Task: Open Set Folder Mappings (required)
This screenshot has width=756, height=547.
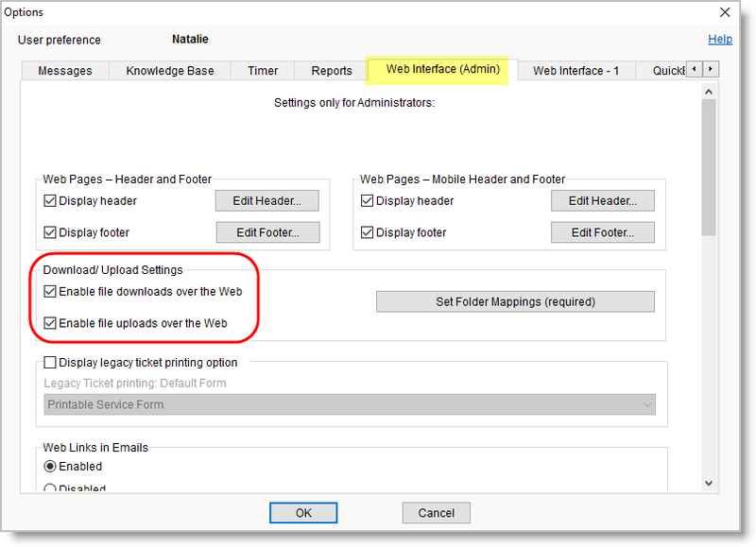Action: [x=516, y=301]
